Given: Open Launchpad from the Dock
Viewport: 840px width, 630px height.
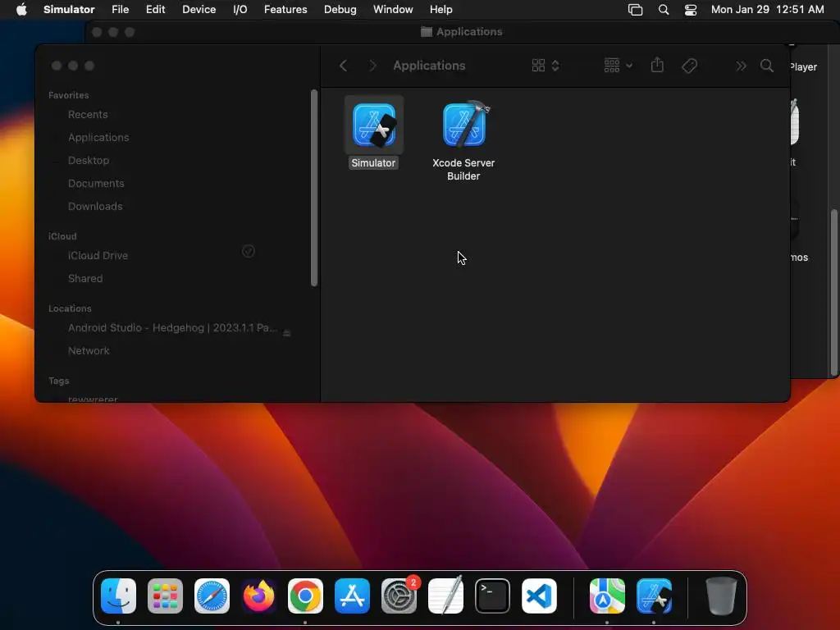Looking at the screenshot, I should coord(165,596).
